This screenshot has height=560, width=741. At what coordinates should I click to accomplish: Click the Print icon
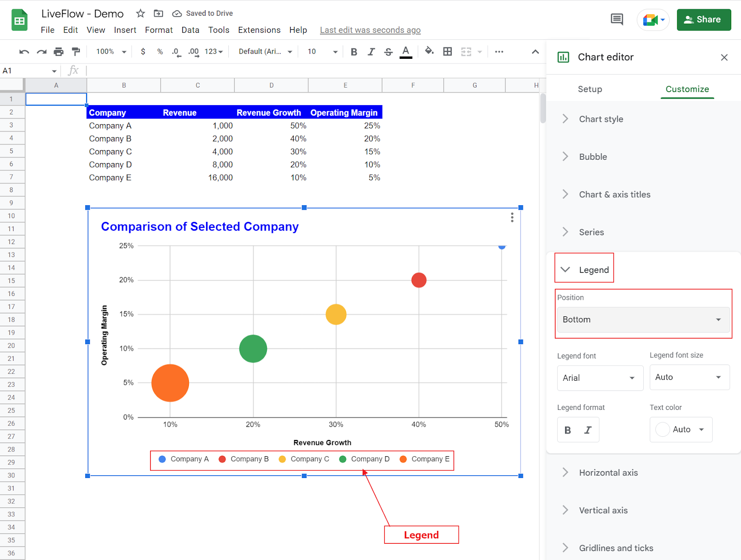58,52
